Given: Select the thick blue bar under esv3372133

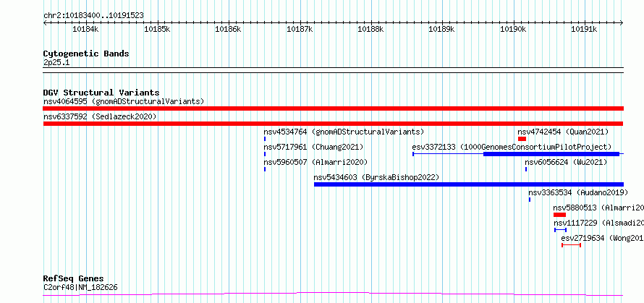Looking at the screenshot, I should [551, 154].
